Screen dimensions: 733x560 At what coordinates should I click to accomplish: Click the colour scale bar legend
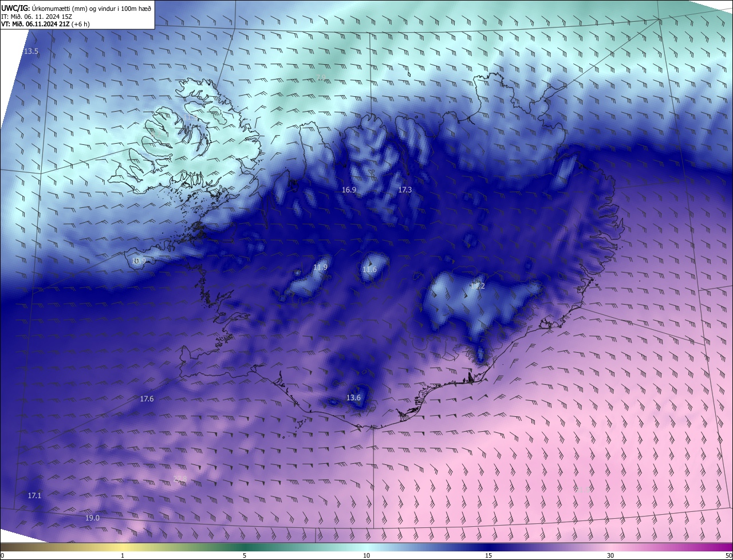366,547
